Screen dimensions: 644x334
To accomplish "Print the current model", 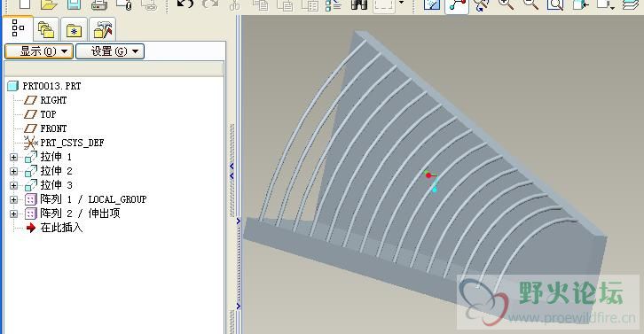I will click(99, 5).
